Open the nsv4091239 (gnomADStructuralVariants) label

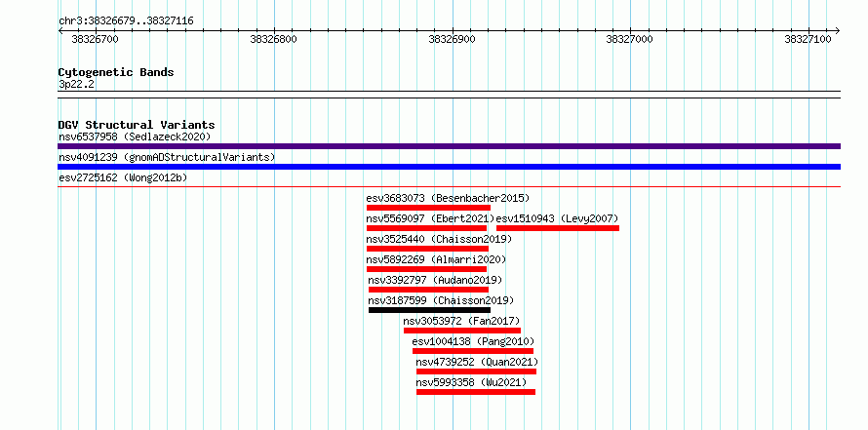point(167,157)
